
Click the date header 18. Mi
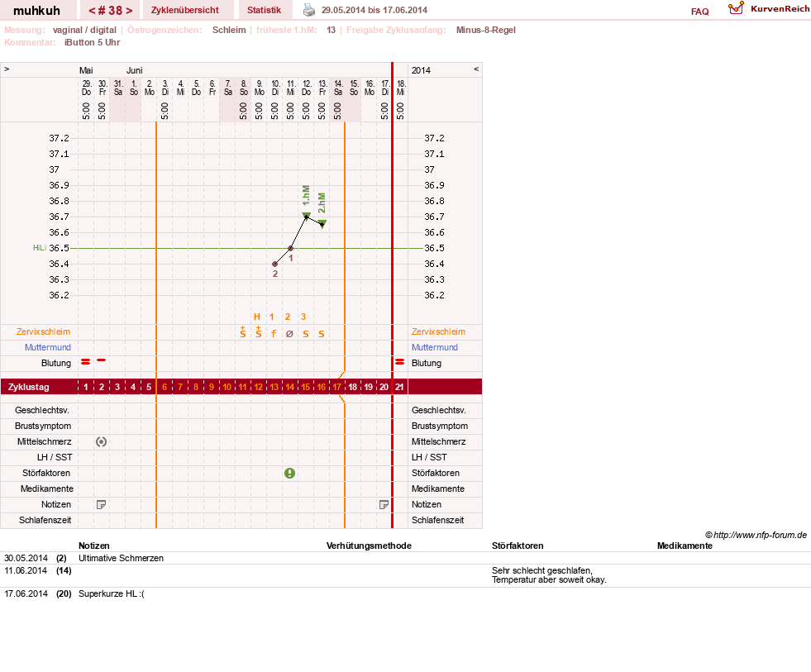pyautogui.click(x=401, y=88)
